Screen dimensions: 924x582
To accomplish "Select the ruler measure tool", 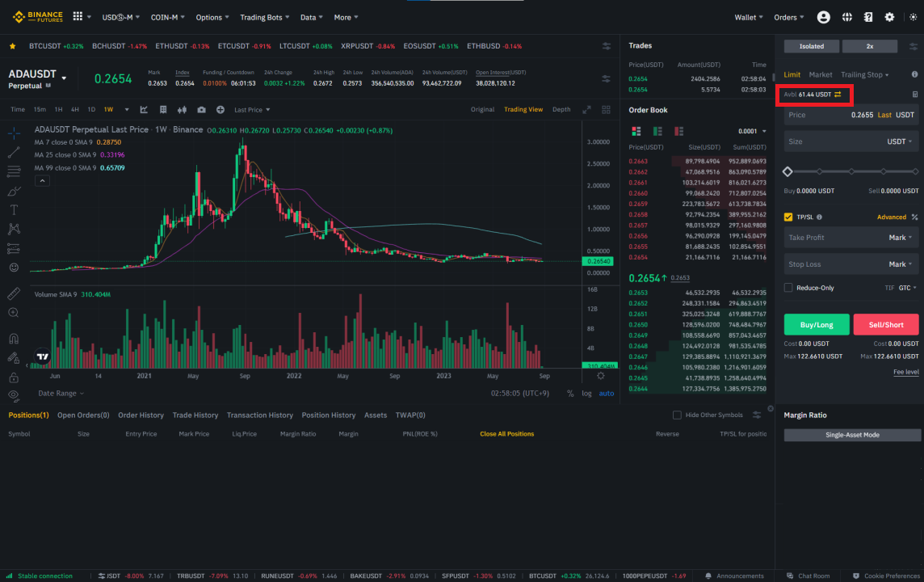I will point(14,293).
